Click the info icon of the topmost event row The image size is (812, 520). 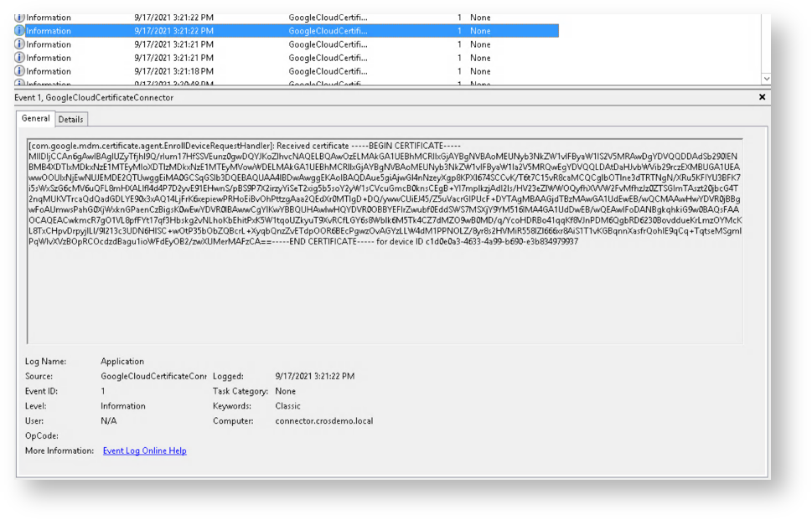coord(20,18)
